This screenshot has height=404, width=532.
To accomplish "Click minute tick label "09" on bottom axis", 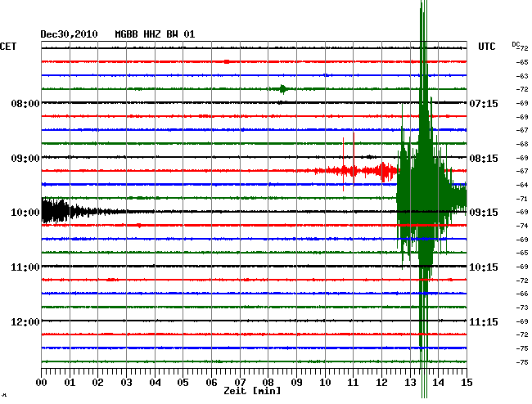I will [x=296, y=383].
